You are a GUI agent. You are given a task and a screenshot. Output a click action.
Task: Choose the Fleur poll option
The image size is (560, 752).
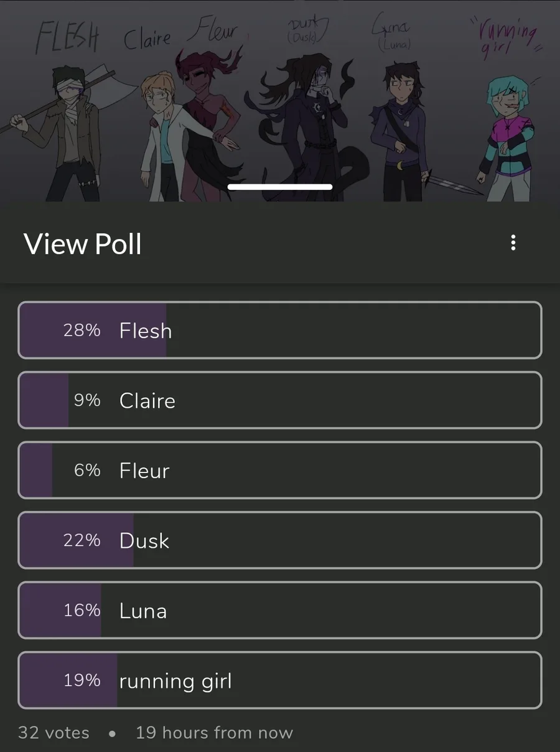click(x=279, y=470)
